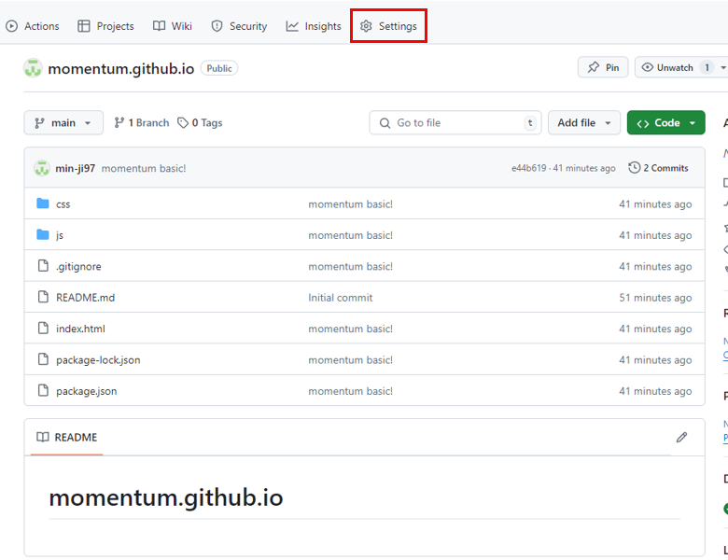Open the min-ji97 author link
The height and width of the screenshot is (560, 728).
click(76, 168)
